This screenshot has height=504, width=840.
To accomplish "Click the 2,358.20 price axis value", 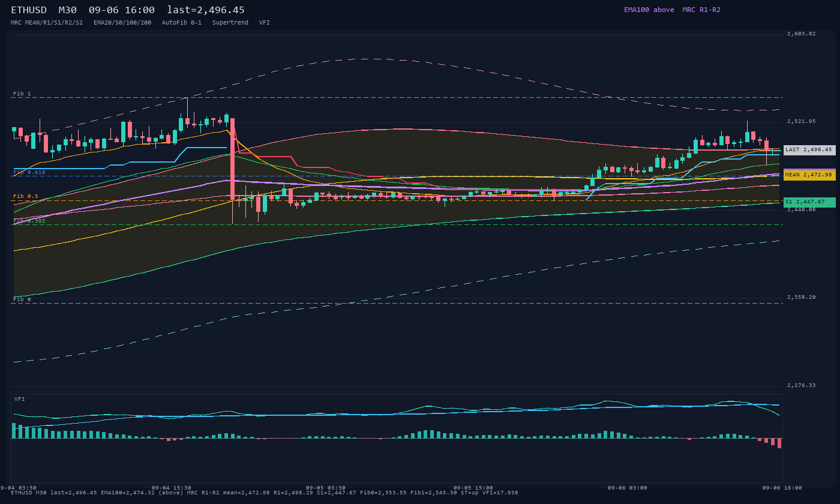I will click(x=802, y=298).
